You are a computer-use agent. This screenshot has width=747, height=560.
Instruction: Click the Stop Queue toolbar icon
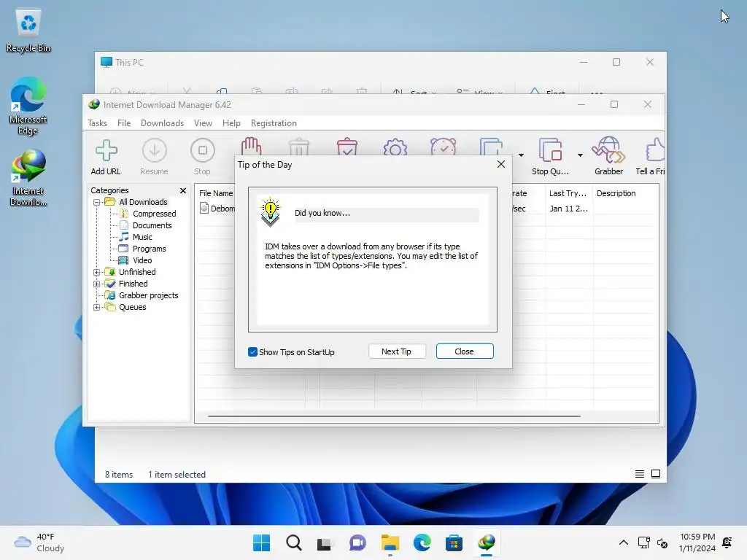click(550, 157)
